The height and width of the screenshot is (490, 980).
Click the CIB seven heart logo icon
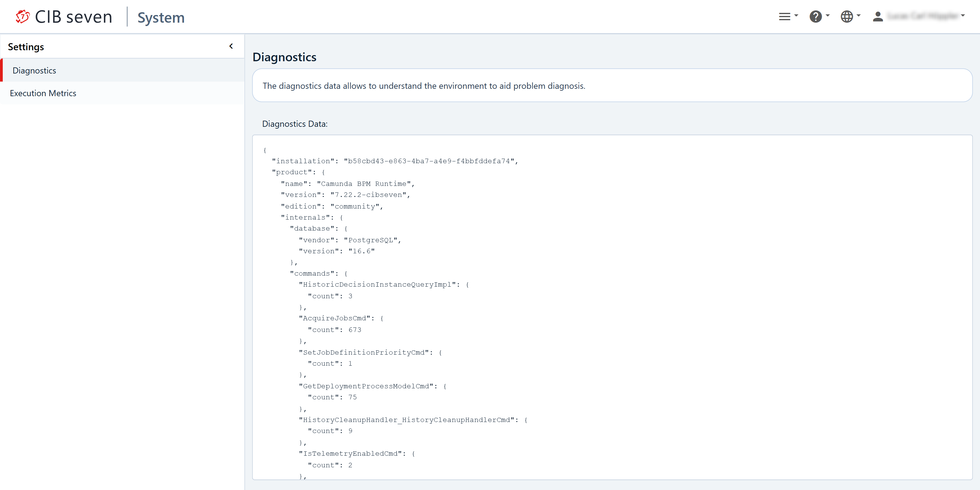(22, 17)
